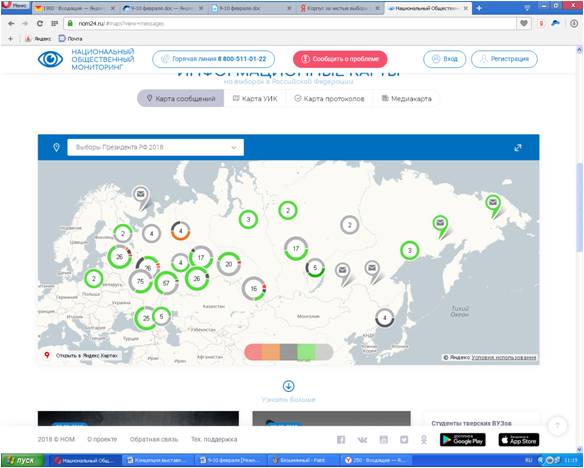Click the heart bookmark icon in address bar
The height and width of the screenshot is (468, 584).
[524, 23]
